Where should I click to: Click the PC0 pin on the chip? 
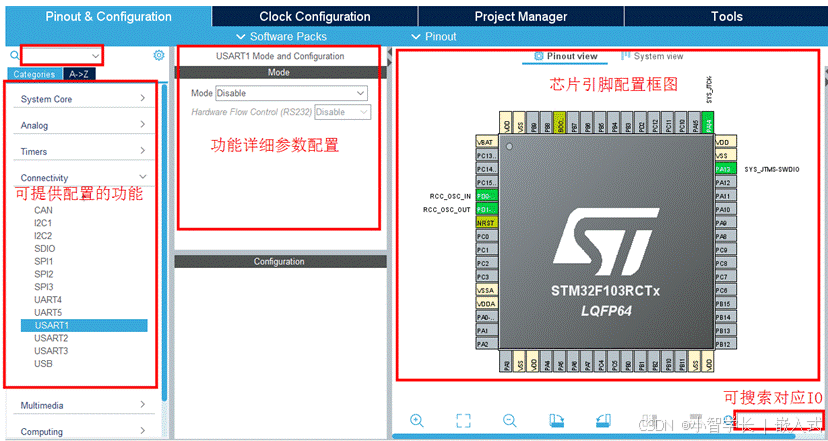(x=487, y=237)
